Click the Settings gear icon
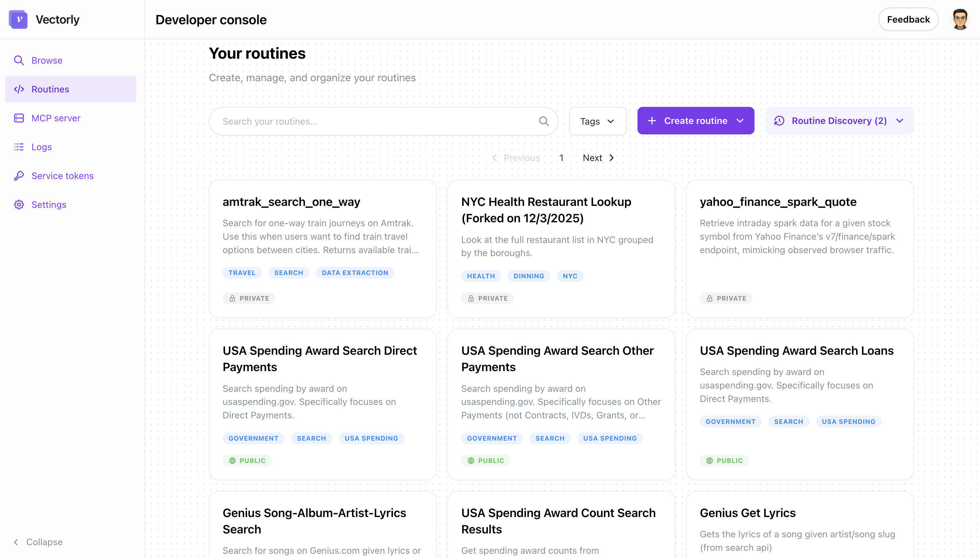Viewport: 980px width, 558px height. [x=19, y=205]
